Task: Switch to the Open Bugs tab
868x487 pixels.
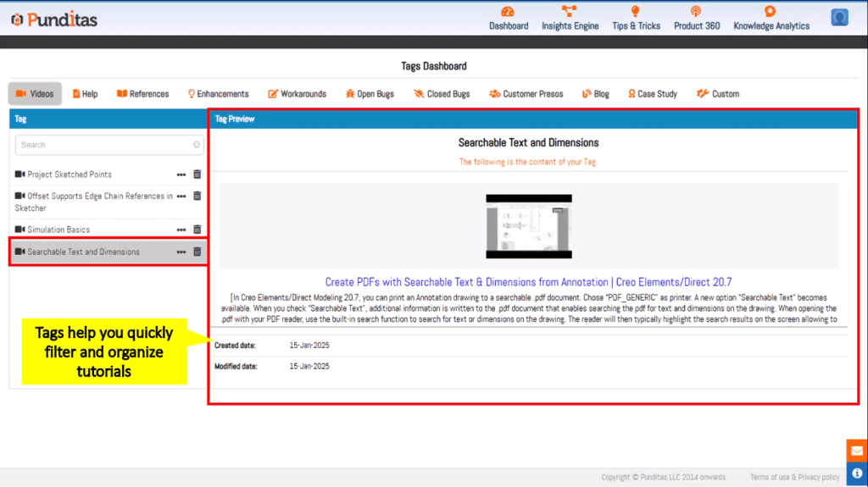Action: 370,94
